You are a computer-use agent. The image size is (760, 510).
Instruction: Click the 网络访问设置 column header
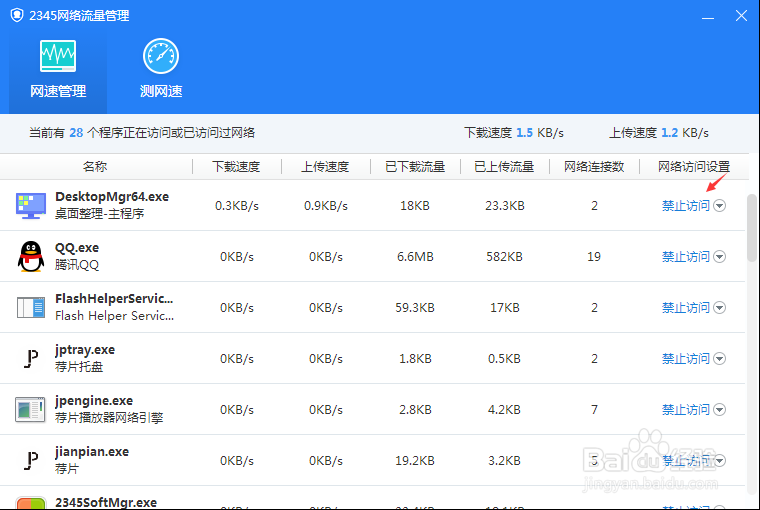694,167
